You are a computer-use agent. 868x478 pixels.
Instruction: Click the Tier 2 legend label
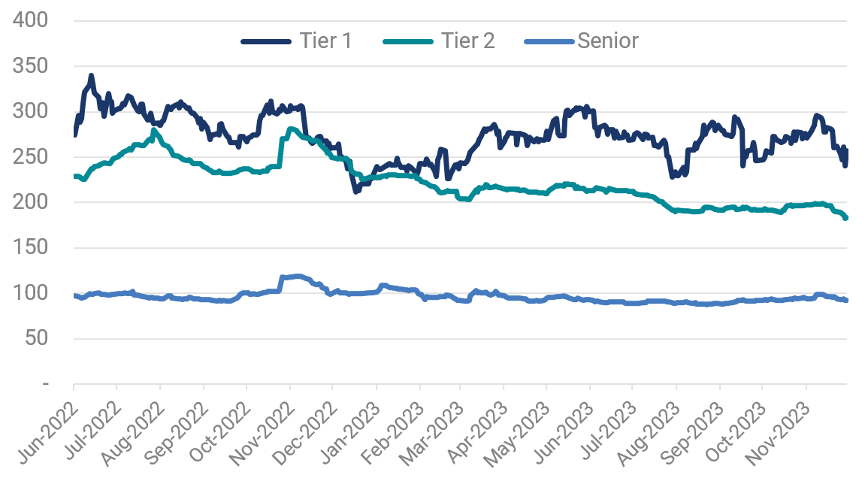tap(468, 41)
